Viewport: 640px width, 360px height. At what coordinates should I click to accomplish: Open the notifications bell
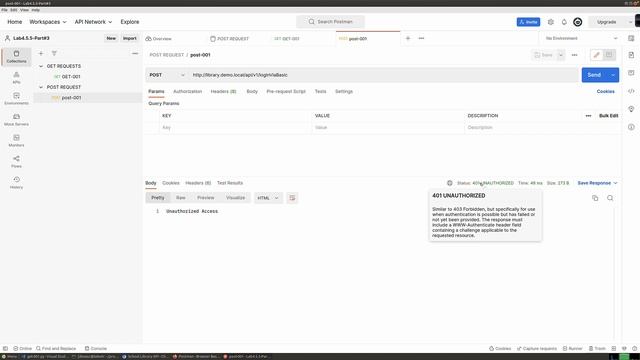564,22
